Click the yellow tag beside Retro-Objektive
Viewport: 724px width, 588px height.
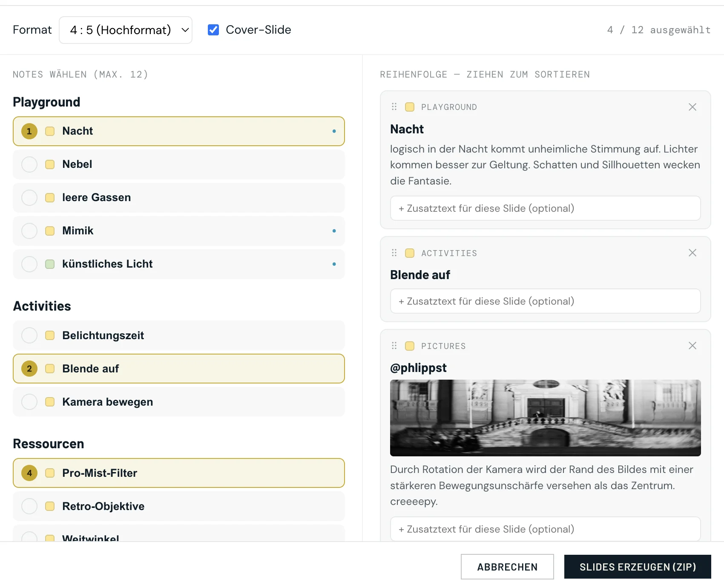coord(50,506)
